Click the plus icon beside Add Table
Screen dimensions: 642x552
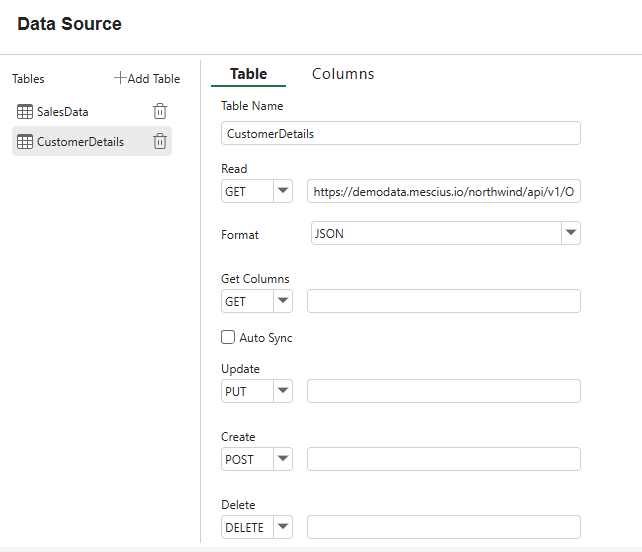click(120, 78)
